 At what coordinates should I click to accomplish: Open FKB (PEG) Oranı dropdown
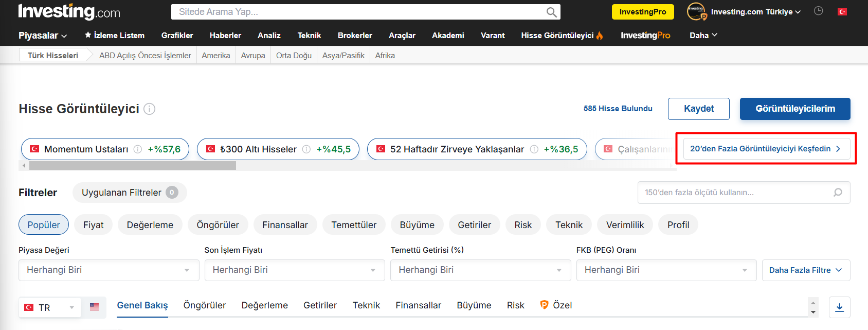(x=666, y=270)
